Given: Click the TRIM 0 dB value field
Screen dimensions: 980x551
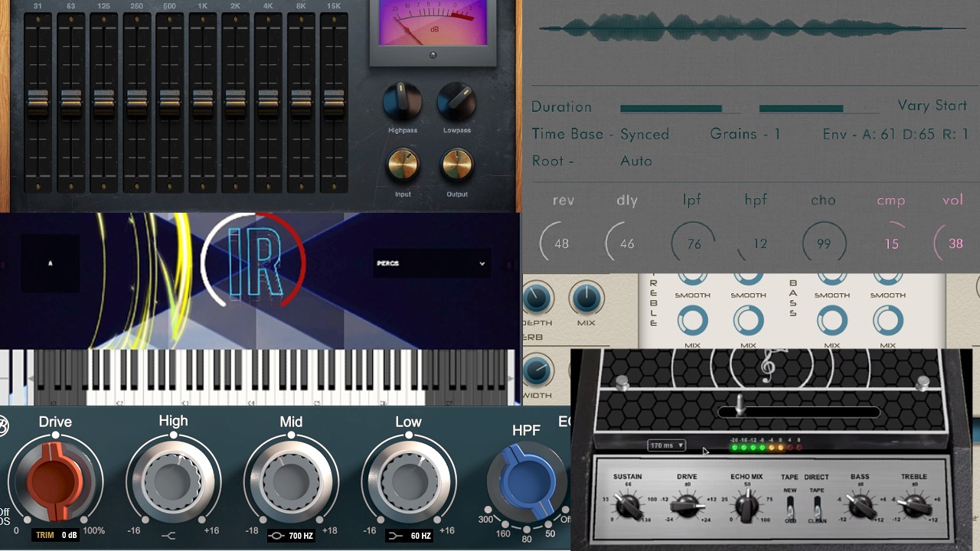Looking at the screenshot, I should point(56,535).
